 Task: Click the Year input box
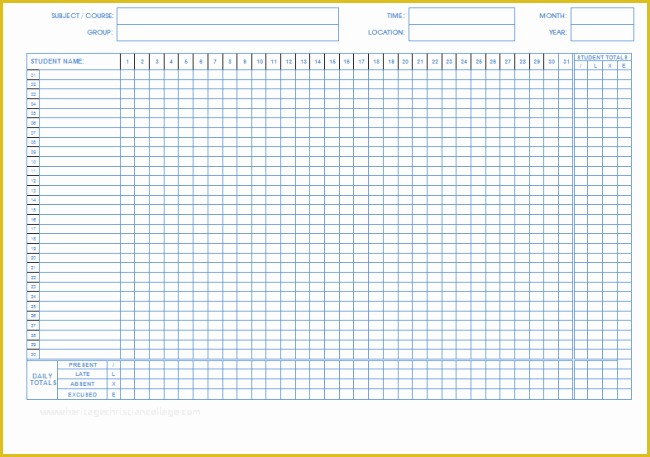(x=602, y=32)
